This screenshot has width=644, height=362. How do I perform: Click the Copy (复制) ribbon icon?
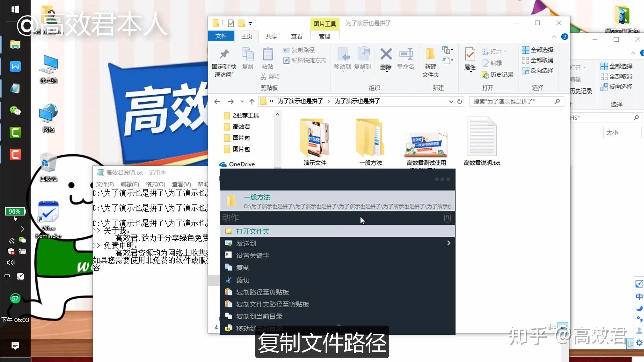pyautogui.click(x=248, y=59)
